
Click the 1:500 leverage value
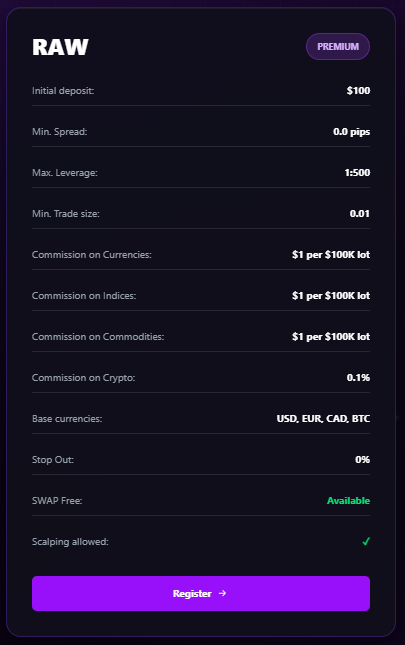357,172
